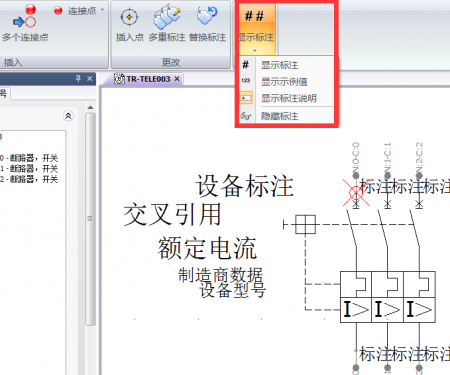Viewport: 450px width, 375px height.
Task: Collapse the panel with double chevron
Action: click(68, 116)
